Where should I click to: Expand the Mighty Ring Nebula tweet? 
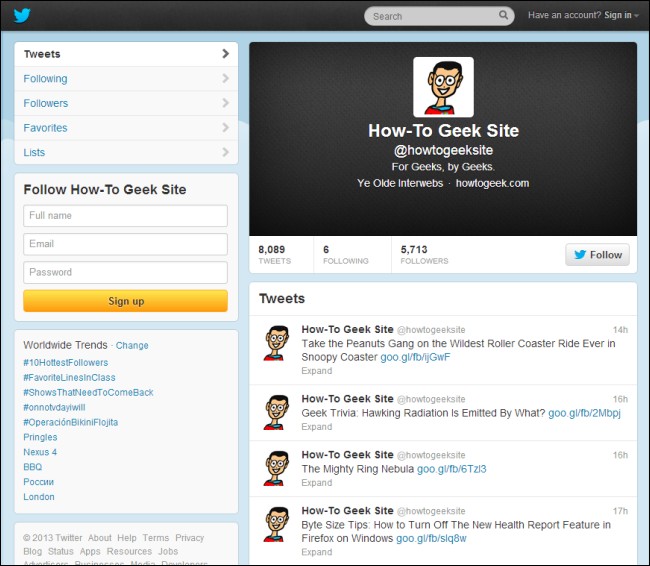coord(317,483)
